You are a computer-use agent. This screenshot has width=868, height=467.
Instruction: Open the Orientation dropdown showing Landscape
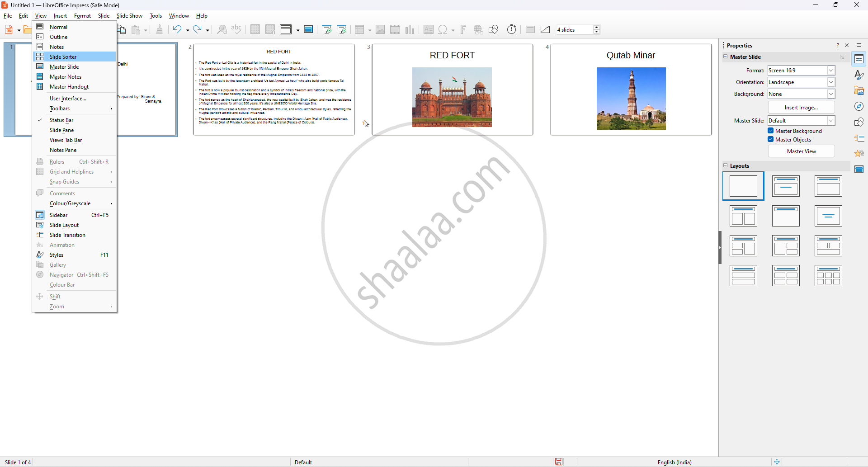coord(831,82)
